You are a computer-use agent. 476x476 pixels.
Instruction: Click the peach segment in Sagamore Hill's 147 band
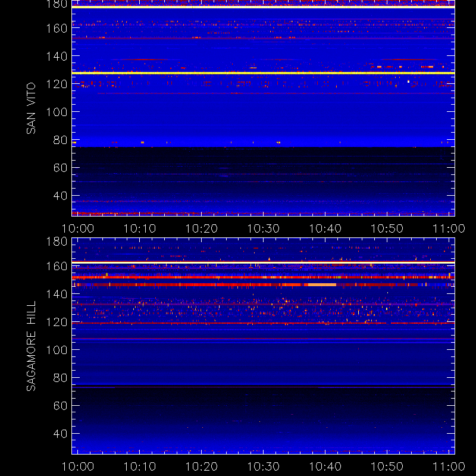coord(322,285)
